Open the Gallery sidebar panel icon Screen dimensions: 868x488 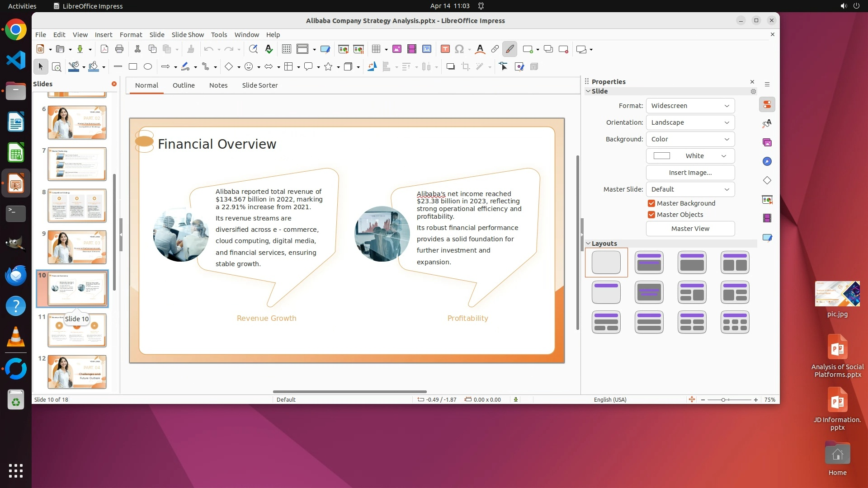click(x=767, y=143)
